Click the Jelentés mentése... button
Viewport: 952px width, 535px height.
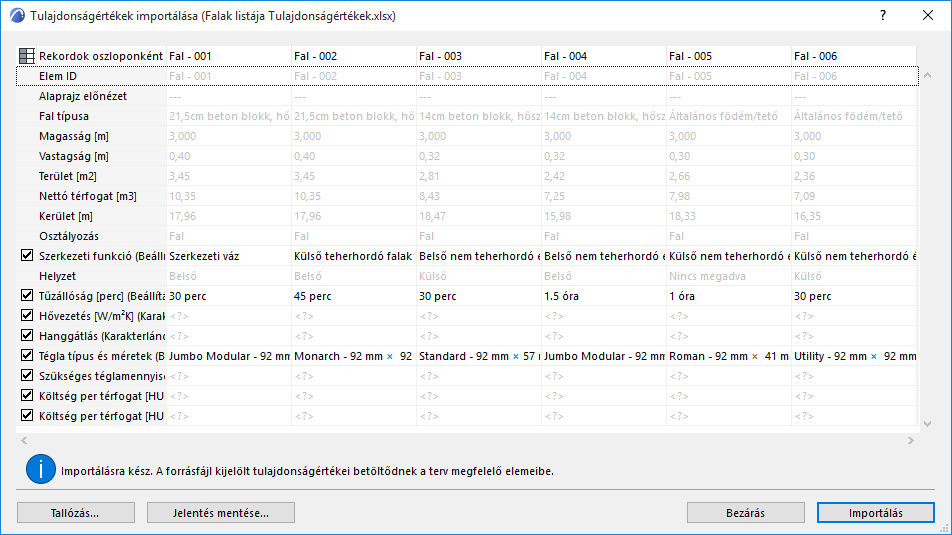220,513
